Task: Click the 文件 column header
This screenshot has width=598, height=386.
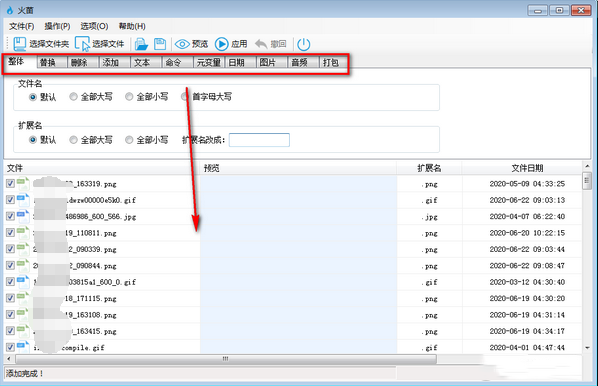Action: 102,168
